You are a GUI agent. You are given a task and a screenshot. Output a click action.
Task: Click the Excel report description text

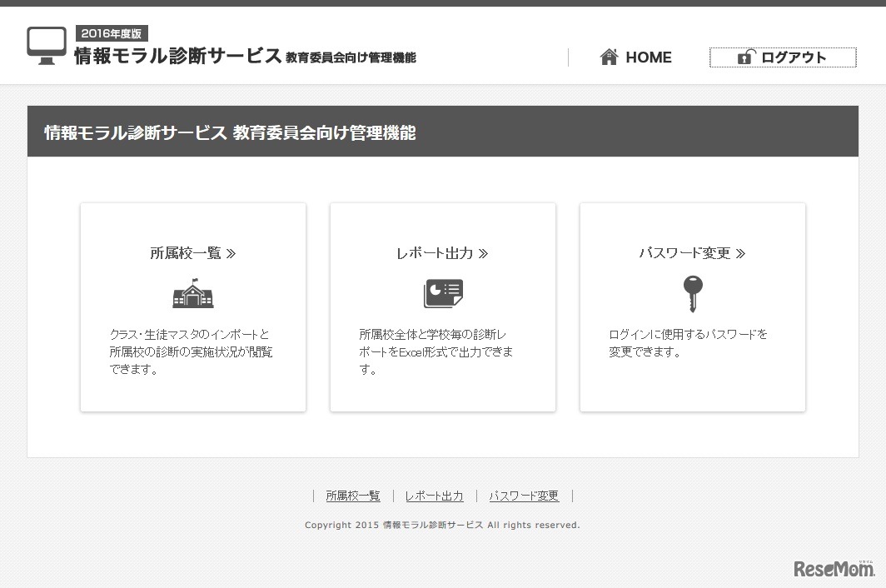point(436,351)
